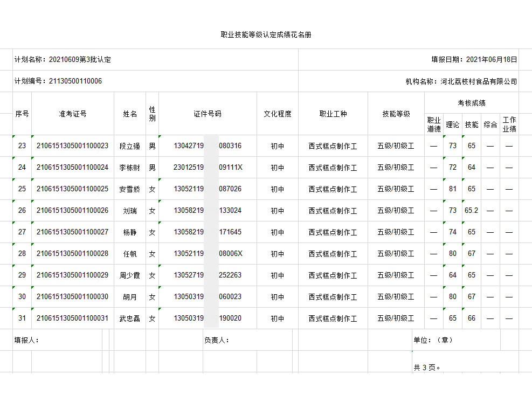Click the title 职业技能等级认定成绩花名册

pos(266,34)
